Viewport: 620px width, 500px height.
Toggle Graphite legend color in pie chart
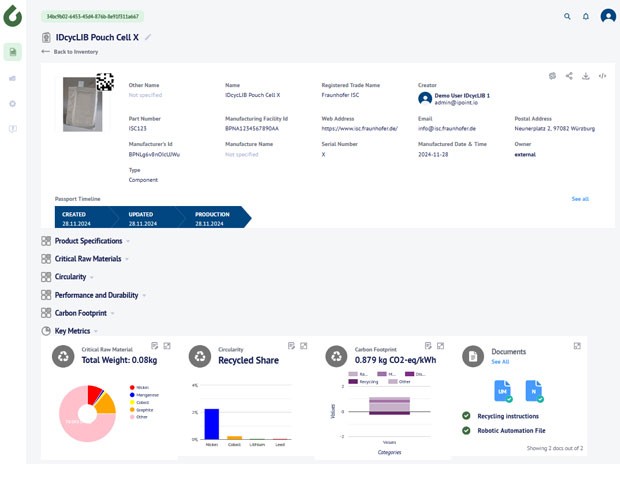[132, 410]
